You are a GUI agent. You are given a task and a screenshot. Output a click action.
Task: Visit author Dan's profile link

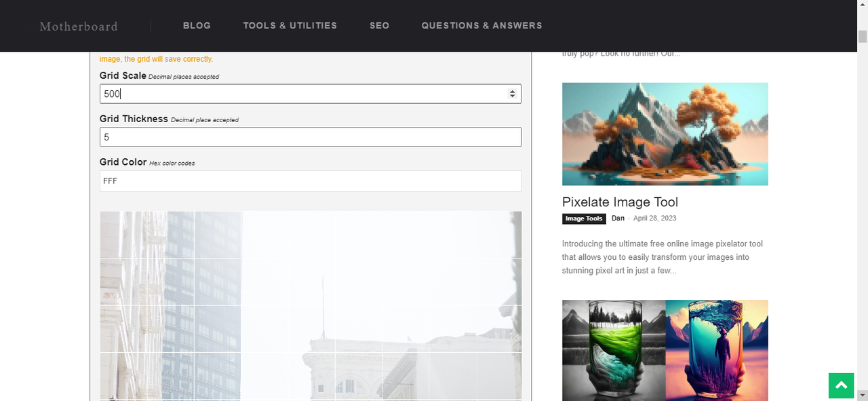(618, 218)
